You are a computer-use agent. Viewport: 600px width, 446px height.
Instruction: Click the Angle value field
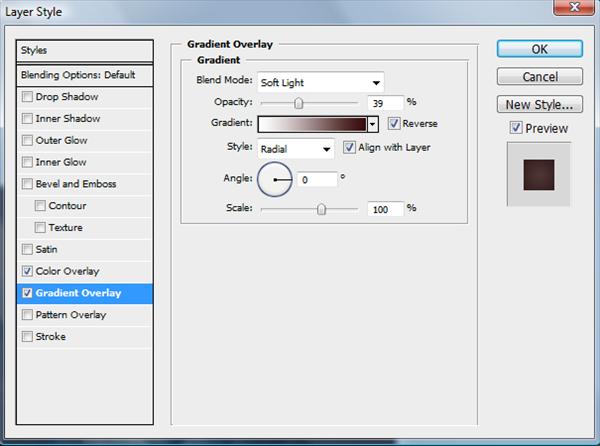317,179
